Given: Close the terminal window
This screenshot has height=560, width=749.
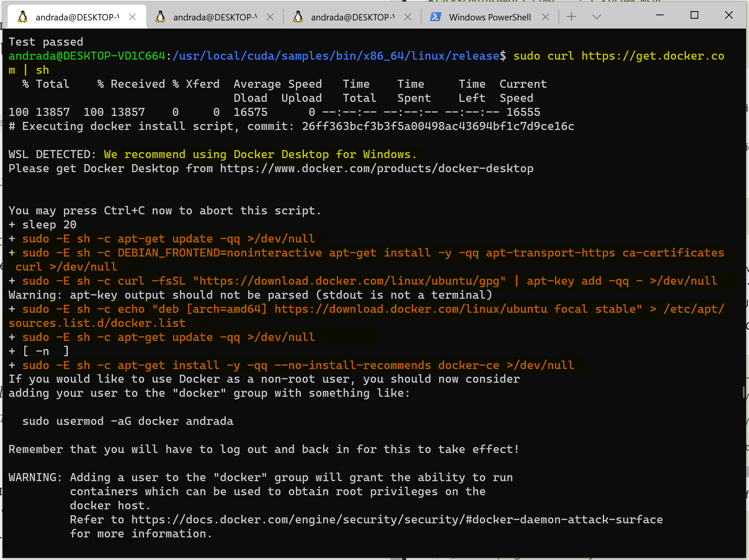Looking at the screenshot, I should click(729, 15).
